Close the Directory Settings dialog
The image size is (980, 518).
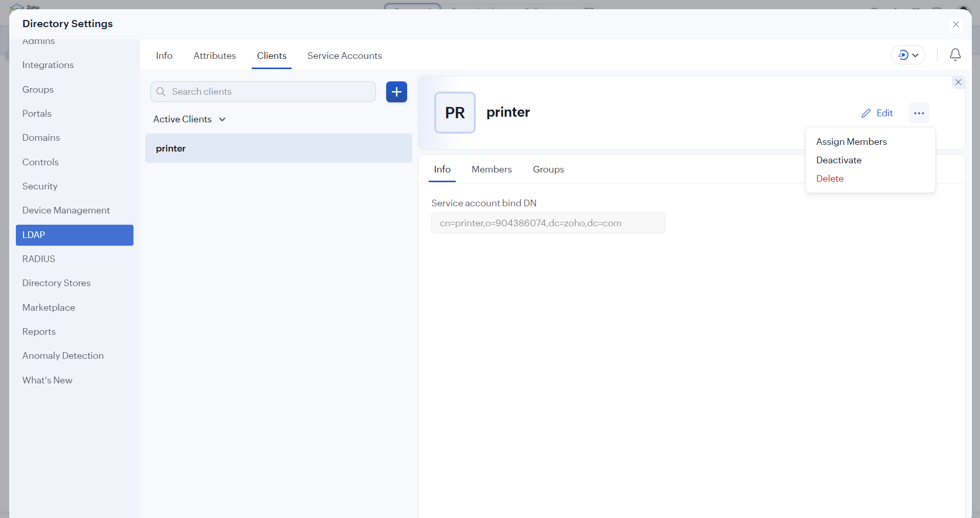tap(955, 25)
